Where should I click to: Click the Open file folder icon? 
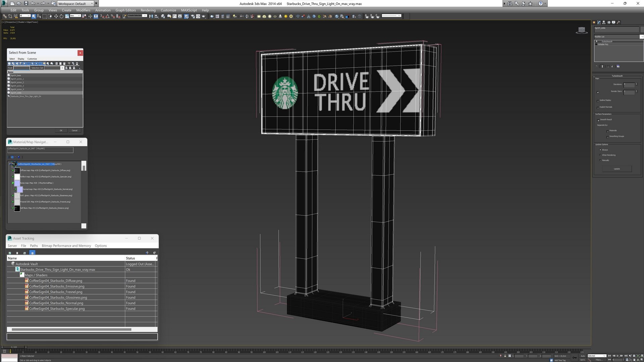(19, 4)
